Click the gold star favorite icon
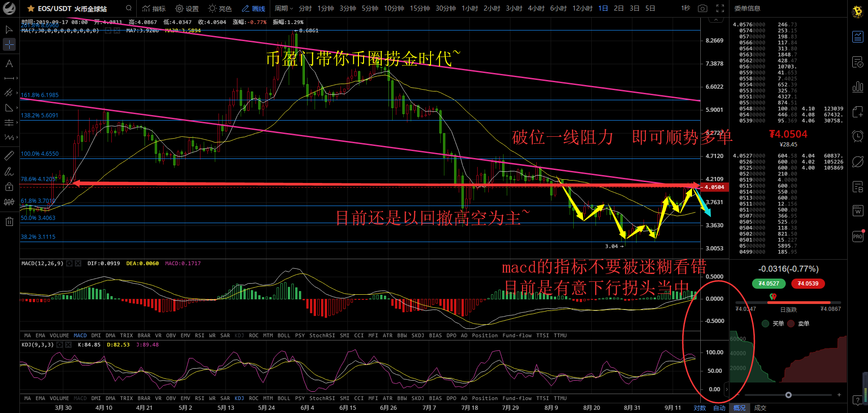The image size is (868, 413). pyautogui.click(x=30, y=9)
